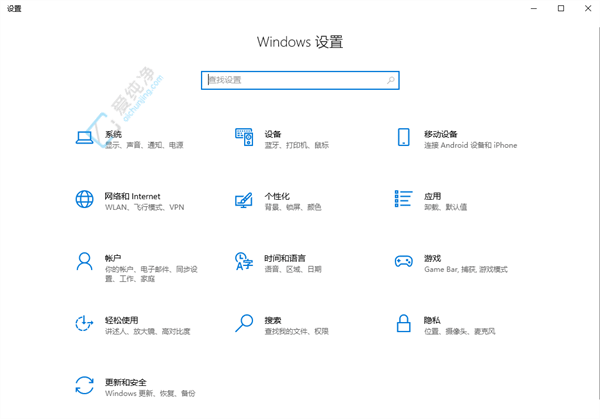
Task: Click description WLAN、飞行模式、VPN
Action: click(x=145, y=207)
